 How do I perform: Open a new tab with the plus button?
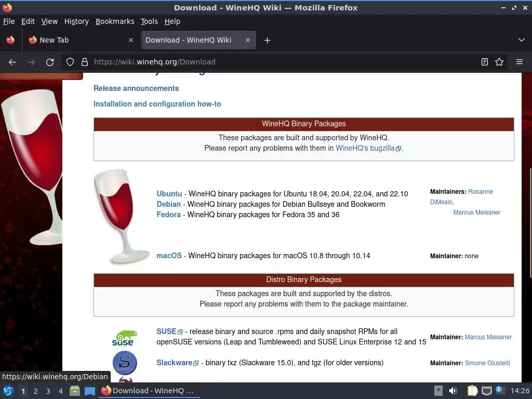pyautogui.click(x=268, y=41)
